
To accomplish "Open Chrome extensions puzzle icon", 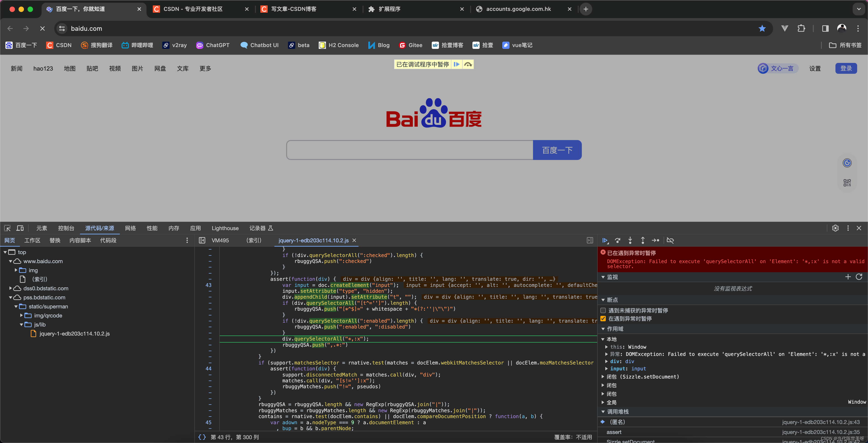I will (801, 28).
